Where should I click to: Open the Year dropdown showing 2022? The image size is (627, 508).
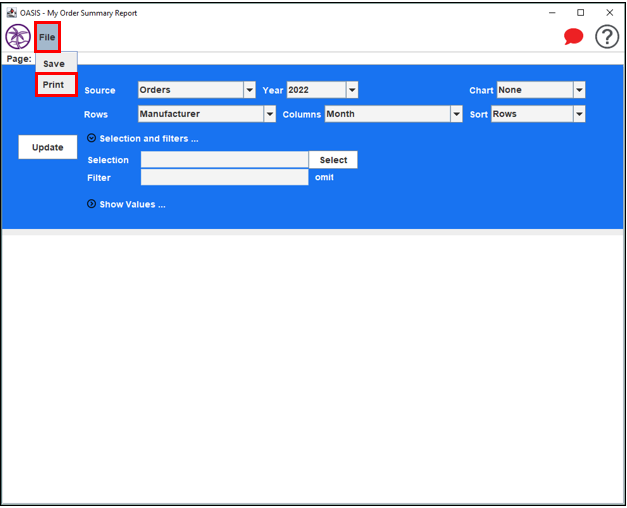point(322,90)
